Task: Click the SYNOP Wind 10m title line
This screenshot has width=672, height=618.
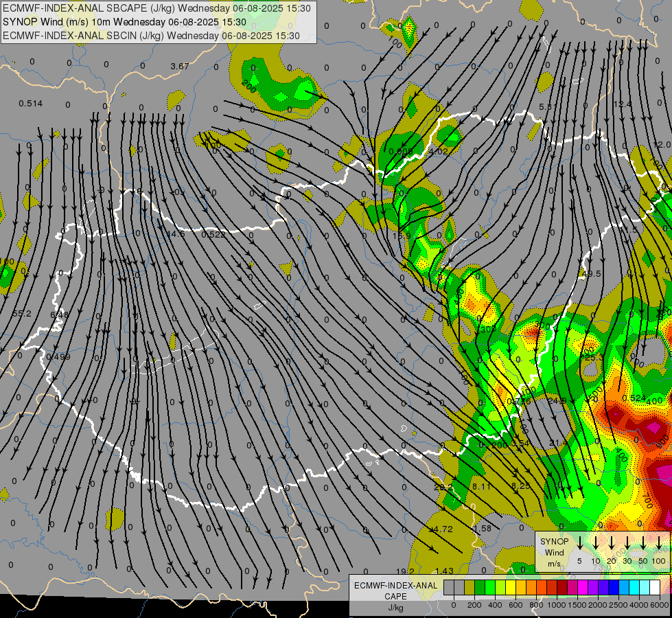Action: coord(124,22)
